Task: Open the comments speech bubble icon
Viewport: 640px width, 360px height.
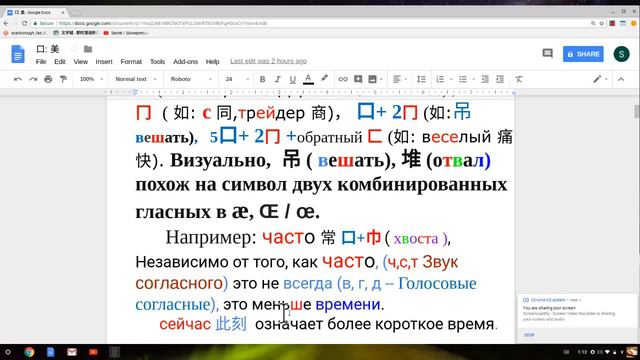Action: pos(547,53)
